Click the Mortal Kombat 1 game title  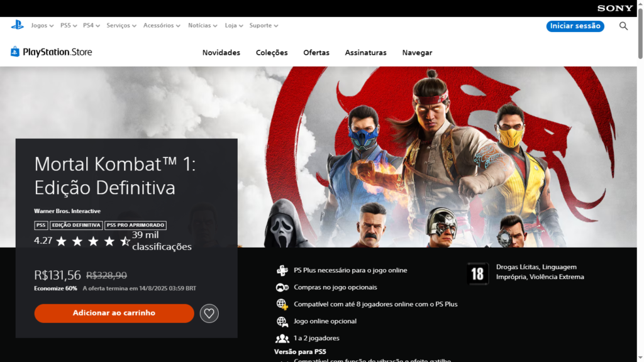coord(115,176)
